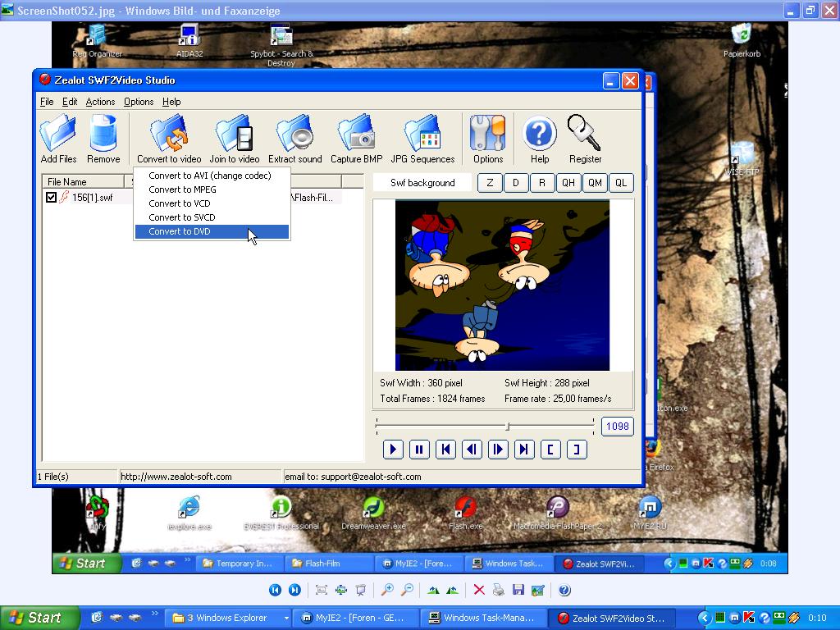Click the Help question mark toolbar icon
The height and width of the screenshot is (630, 840).
click(540, 133)
